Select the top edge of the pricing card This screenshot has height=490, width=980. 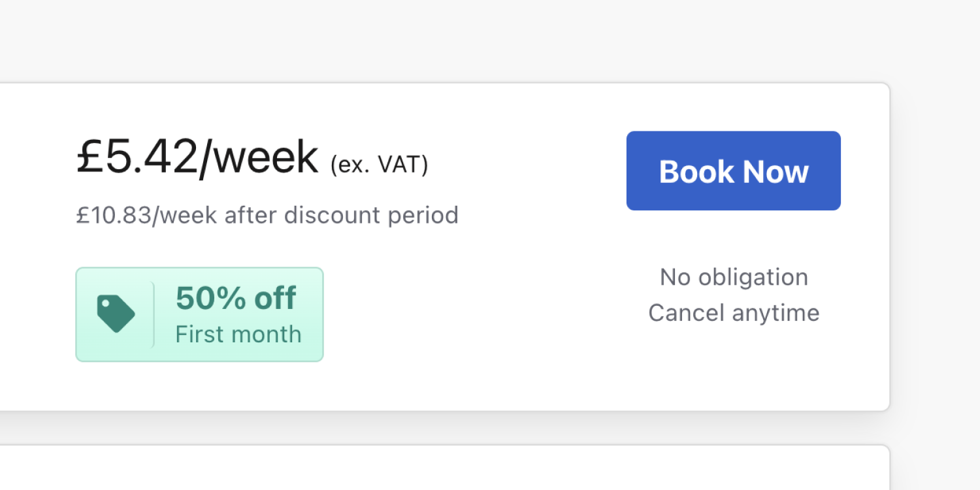click(x=444, y=83)
